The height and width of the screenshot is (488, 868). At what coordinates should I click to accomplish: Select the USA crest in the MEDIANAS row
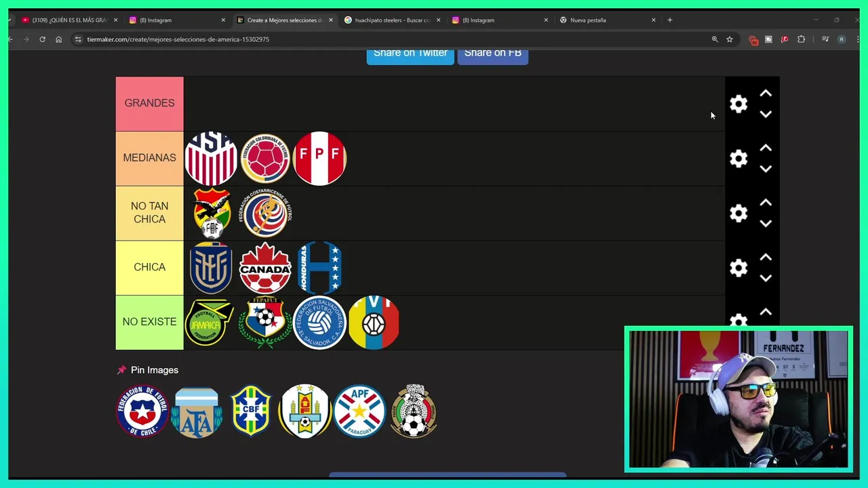click(211, 159)
